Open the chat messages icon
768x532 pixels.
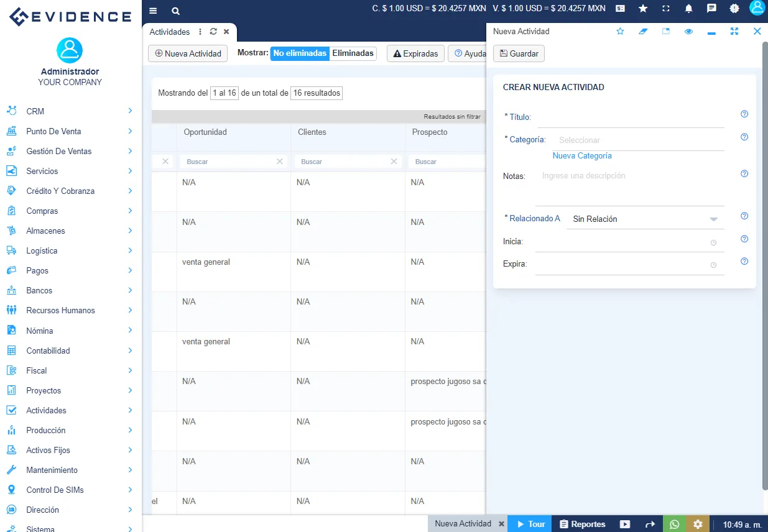click(711, 9)
